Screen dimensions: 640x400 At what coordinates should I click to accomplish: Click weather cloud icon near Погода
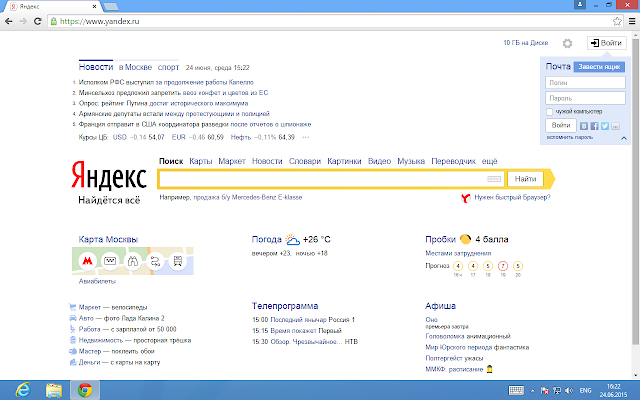point(293,239)
